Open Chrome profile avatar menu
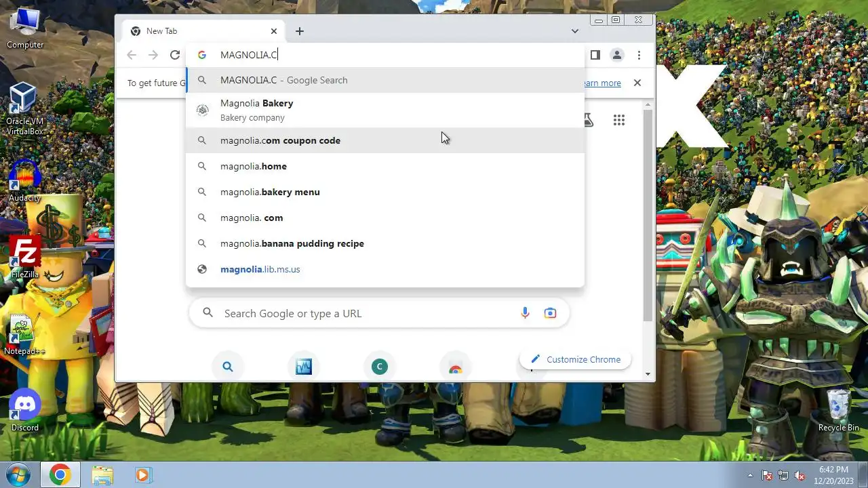 pyautogui.click(x=617, y=55)
